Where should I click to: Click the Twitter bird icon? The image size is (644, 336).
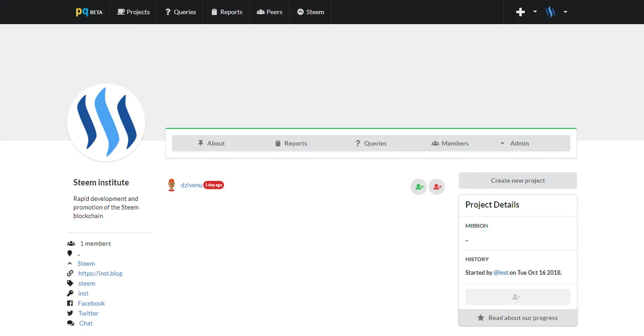coord(70,313)
